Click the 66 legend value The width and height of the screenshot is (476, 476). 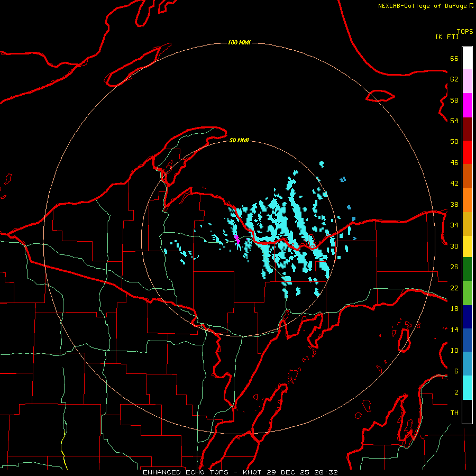click(x=454, y=58)
